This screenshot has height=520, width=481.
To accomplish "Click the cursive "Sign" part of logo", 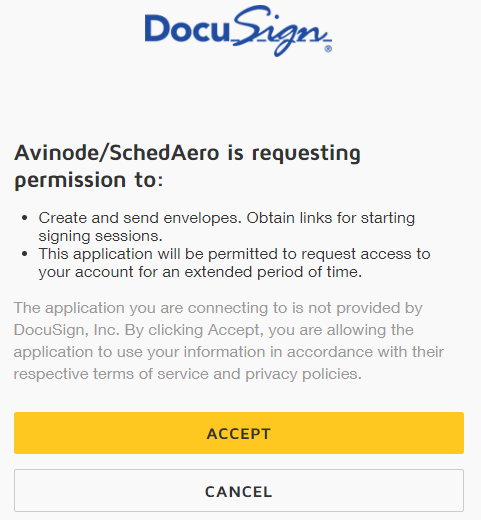I will 281,31.
